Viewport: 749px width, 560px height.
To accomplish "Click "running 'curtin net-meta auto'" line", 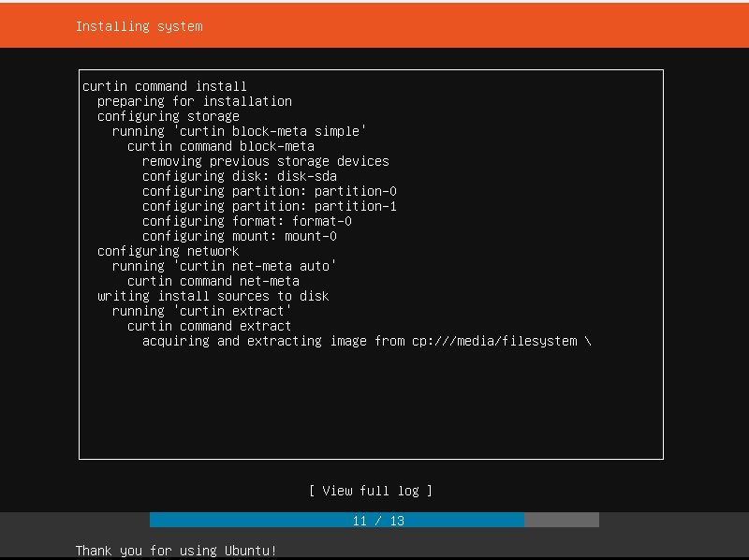I will (x=224, y=266).
